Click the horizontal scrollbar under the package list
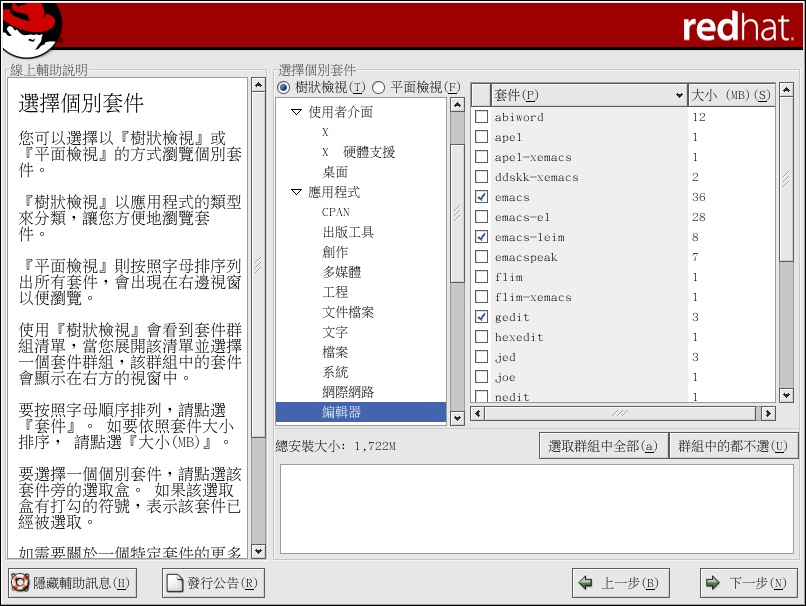806x606 pixels. point(620,413)
